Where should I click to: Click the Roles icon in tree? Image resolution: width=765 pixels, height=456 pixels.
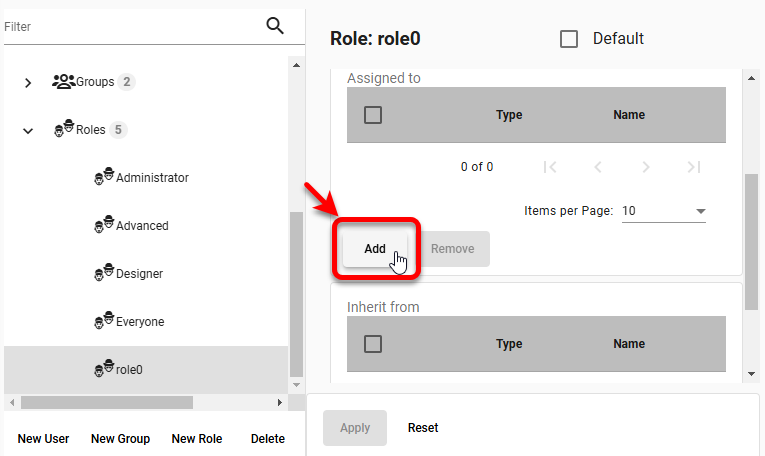click(x=64, y=130)
